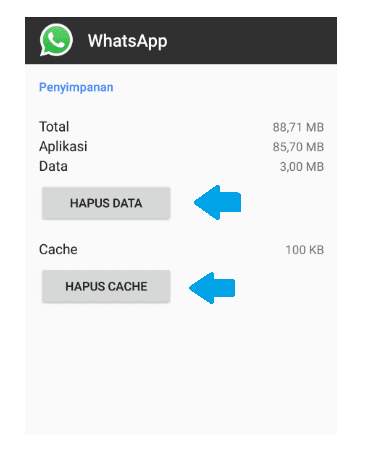Click the 85,70 MB app size value

(x=298, y=147)
